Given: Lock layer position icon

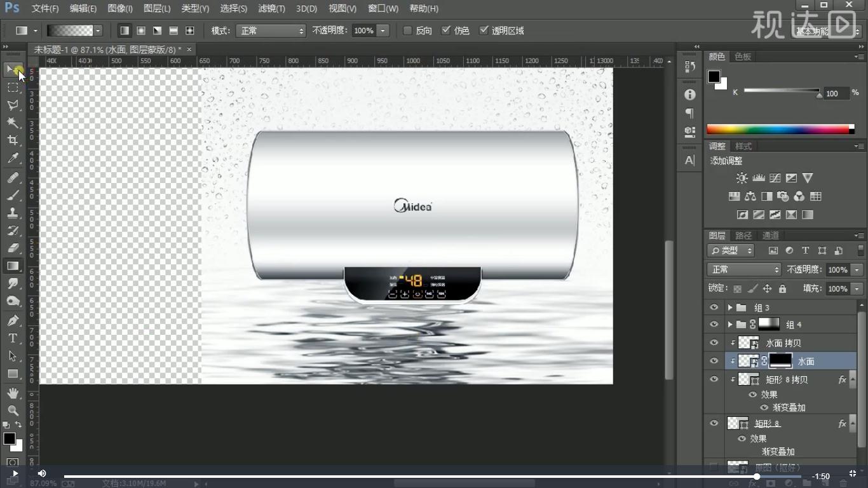Looking at the screenshot, I should pyautogui.click(x=767, y=288).
